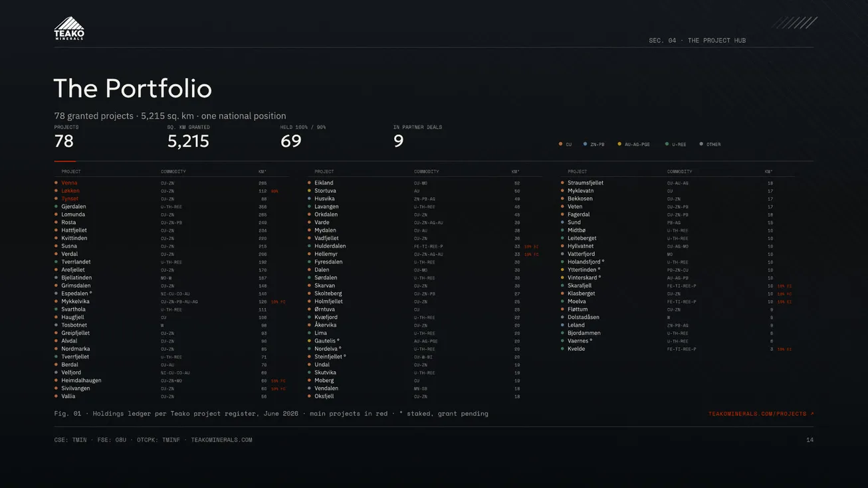This screenshot has width=868, height=488.
Task: Click the Heimdalhaugen project name
Action: coord(81,380)
